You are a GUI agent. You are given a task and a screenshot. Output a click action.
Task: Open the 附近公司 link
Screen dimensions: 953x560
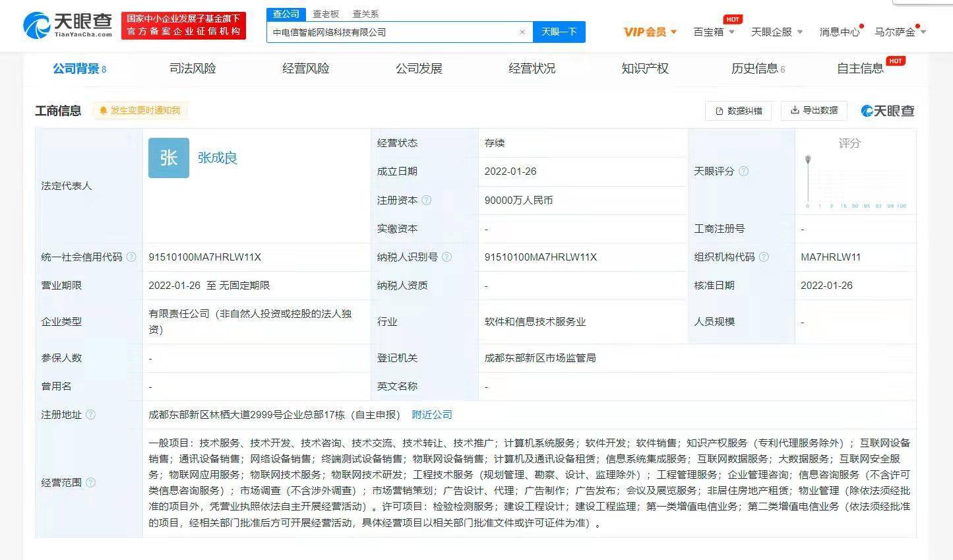[x=432, y=414]
